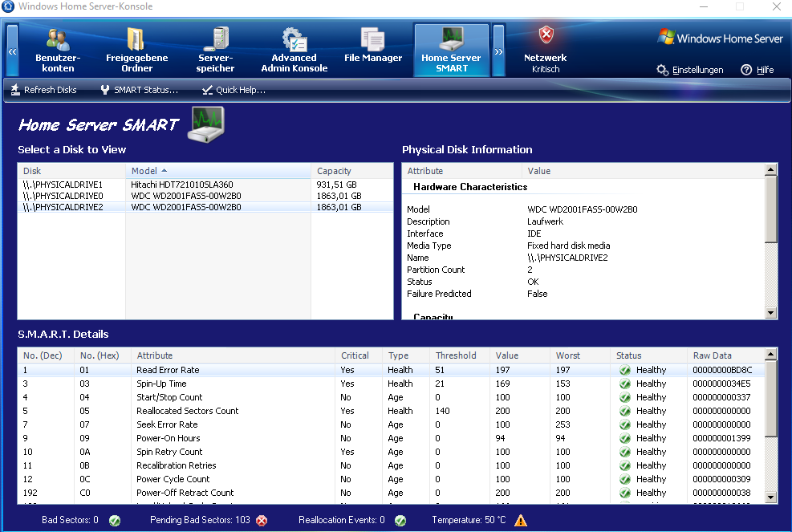Viewport: 792px width, 532px height.
Task: Switch to the Serverspeicher tab
Action: (x=215, y=51)
